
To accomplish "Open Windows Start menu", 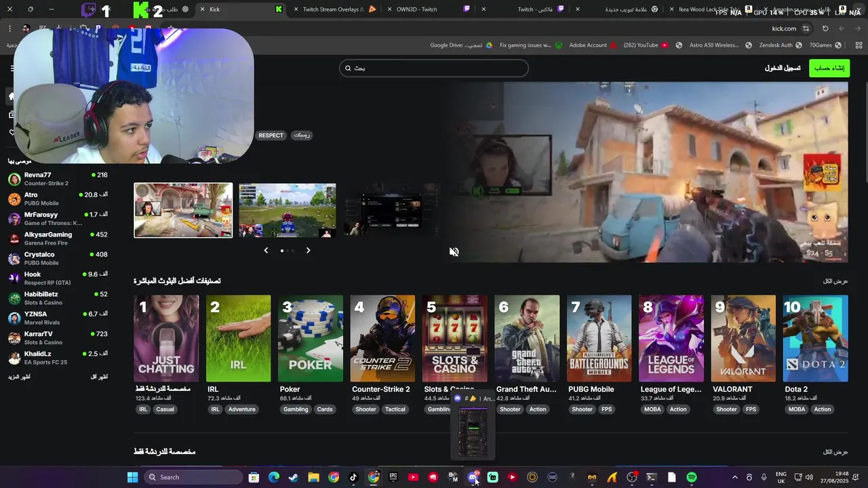I will (133, 477).
